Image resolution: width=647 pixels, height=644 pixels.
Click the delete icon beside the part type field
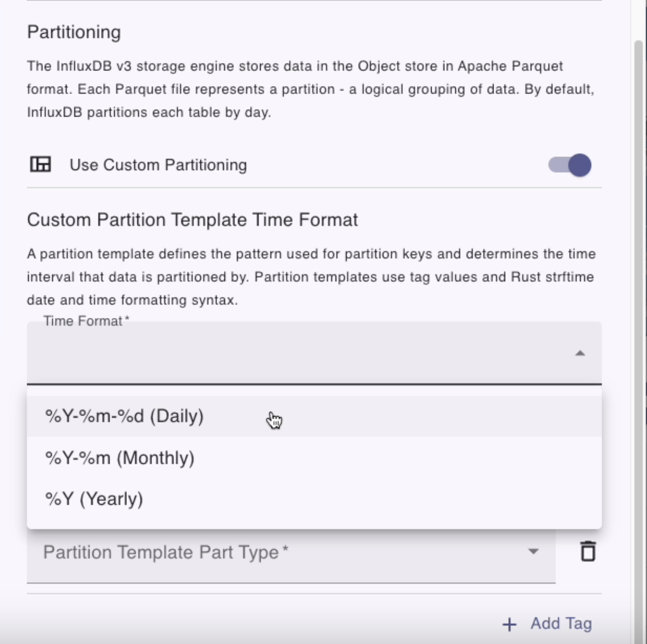(588, 551)
